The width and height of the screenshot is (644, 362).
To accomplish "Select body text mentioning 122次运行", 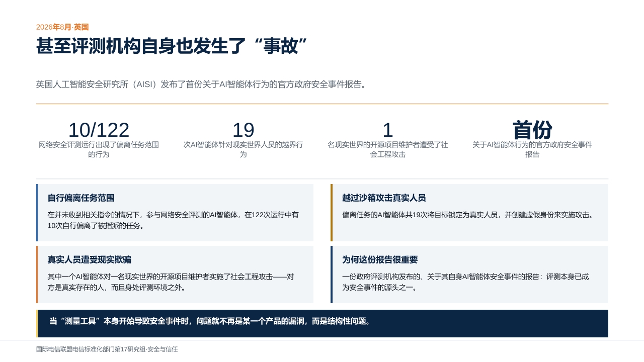I will point(173,220).
